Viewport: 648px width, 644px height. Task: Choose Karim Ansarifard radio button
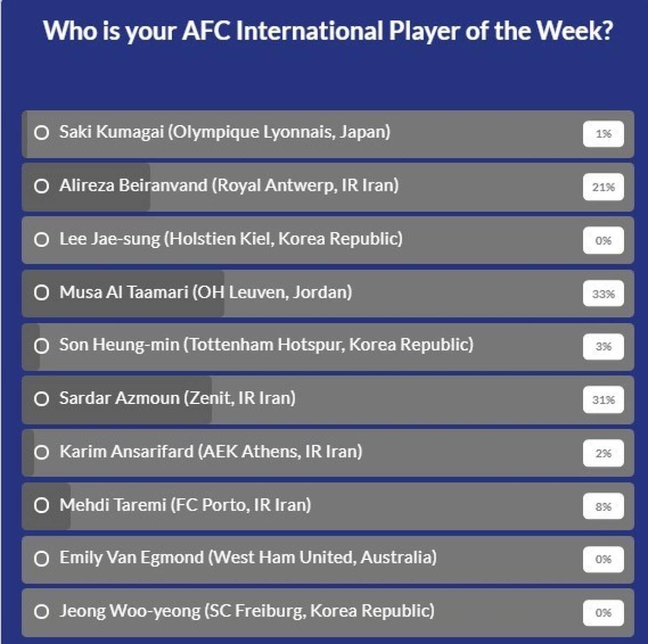pyautogui.click(x=42, y=452)
